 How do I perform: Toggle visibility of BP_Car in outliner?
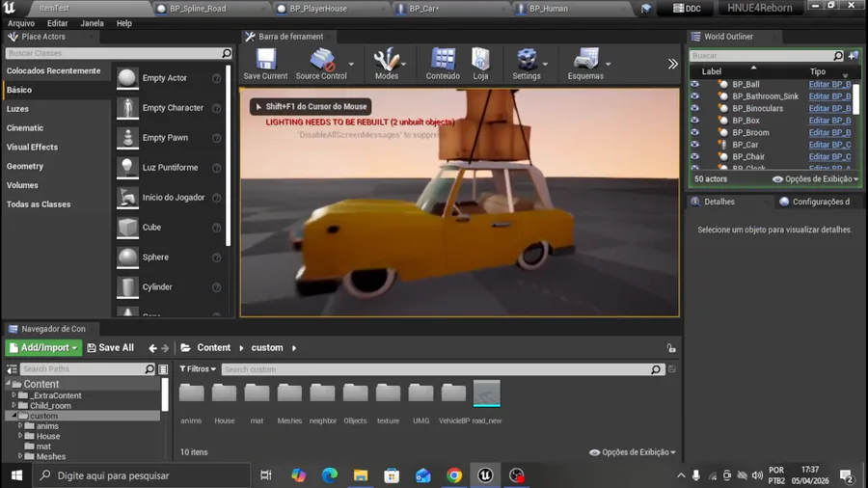pyautogui.click(x=695, y=145)
